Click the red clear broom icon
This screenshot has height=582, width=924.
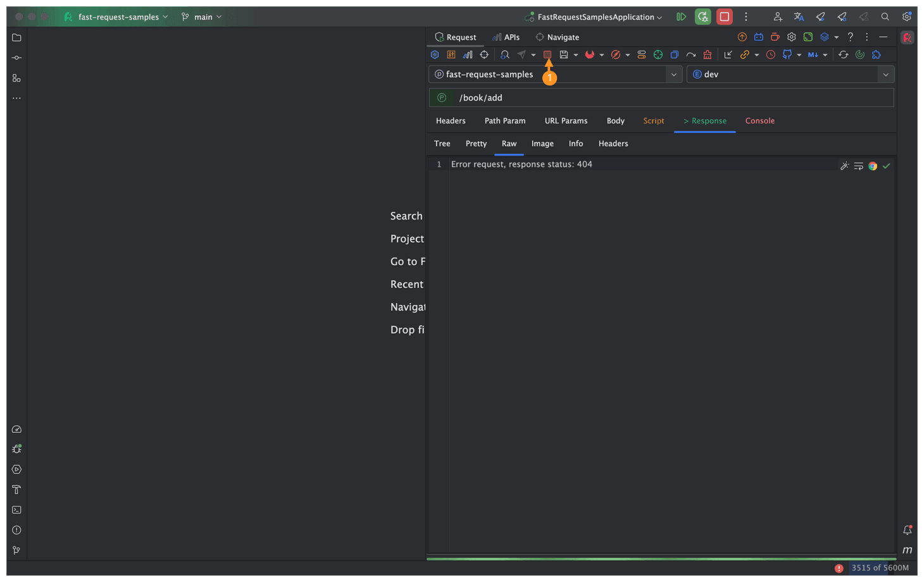point(707,55)
